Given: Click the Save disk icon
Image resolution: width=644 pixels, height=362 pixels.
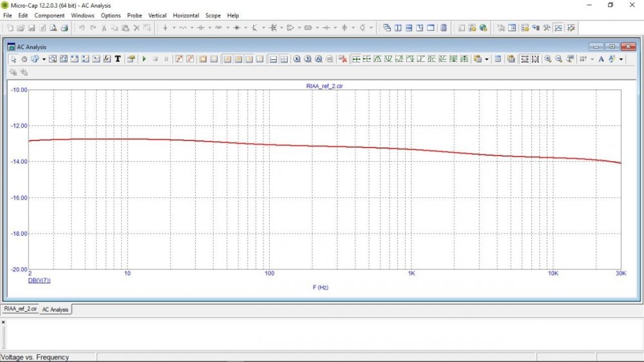Looking at the screenshot, I should click(x=32, y=28).
